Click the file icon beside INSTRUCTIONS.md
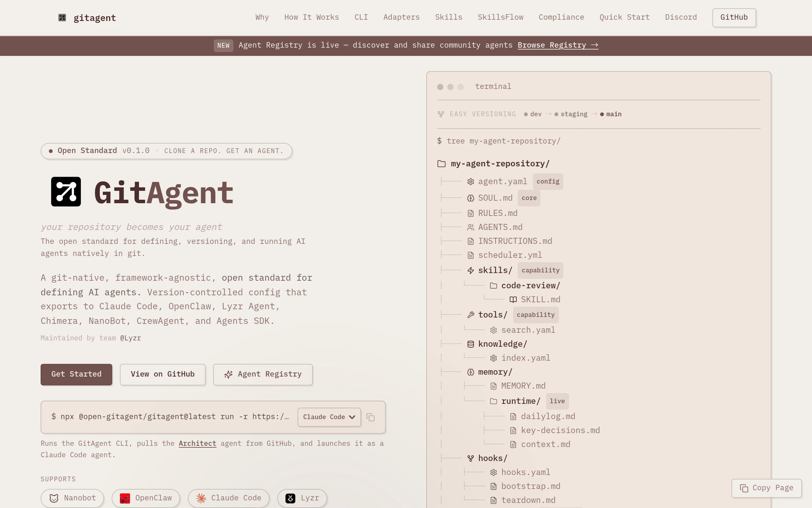 pyautogui.click(x=470, y=241)
